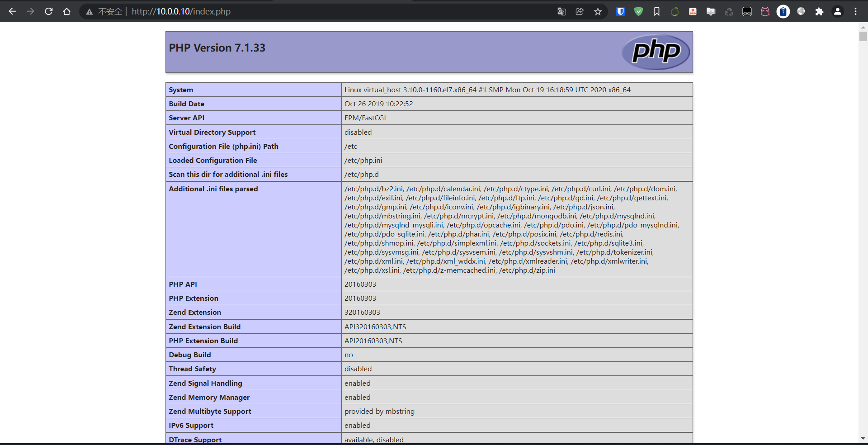Bookmark this page with the star
This screenshot has height=445, width=868.
pyautogui.click(x=598, y=11)
